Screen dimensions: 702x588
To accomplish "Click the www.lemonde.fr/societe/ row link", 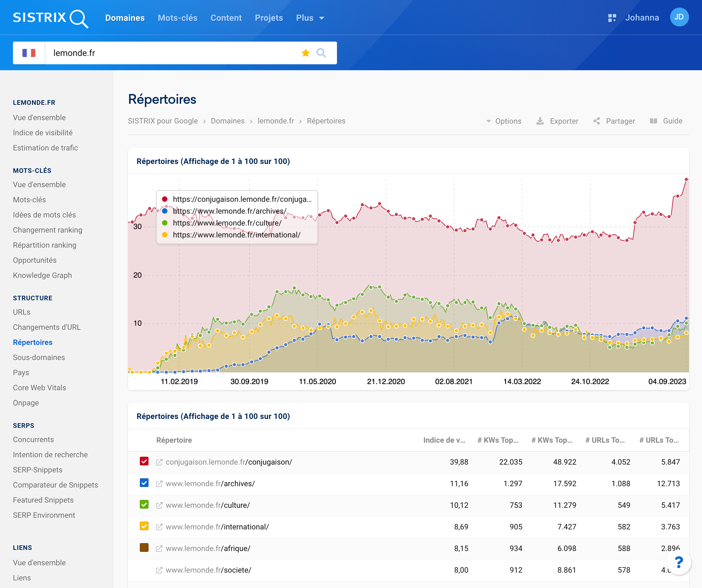I will tap(209, 570).
